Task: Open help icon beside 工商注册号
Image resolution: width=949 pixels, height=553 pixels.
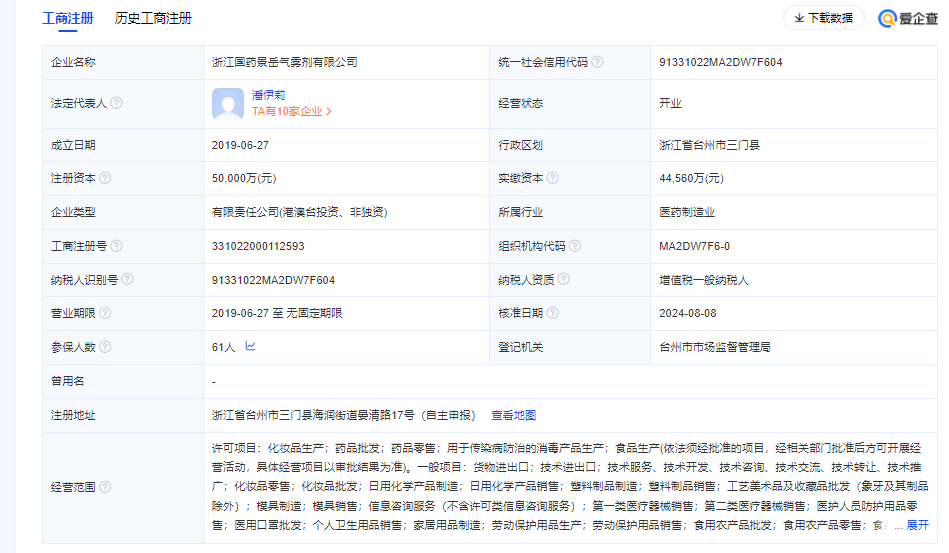Action: click(116, 246)
